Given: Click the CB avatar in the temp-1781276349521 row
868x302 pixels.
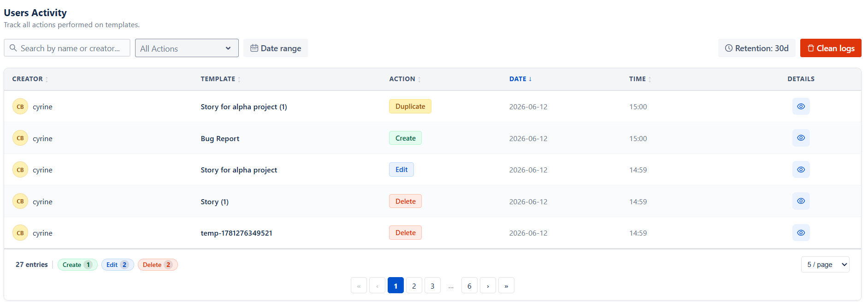Looking at the screenshot, I should (20, 233).
